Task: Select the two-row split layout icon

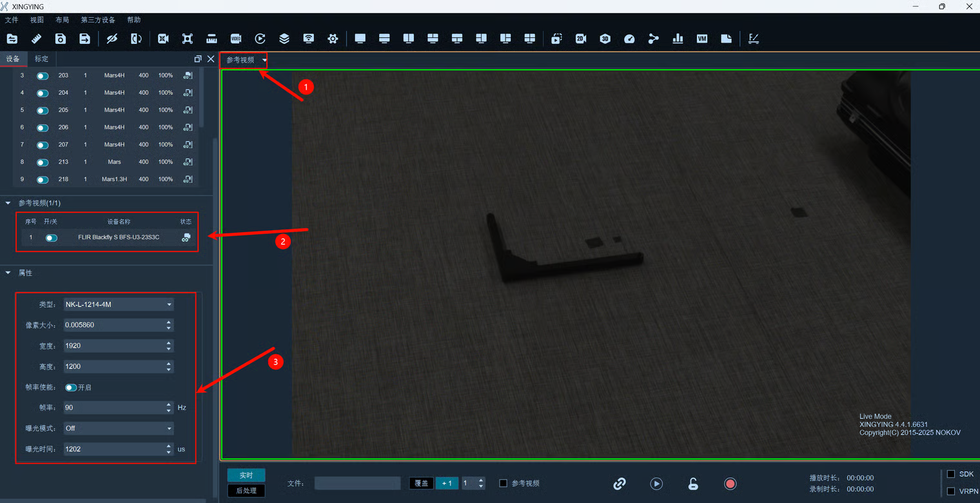Action: [x=384, y=39]
